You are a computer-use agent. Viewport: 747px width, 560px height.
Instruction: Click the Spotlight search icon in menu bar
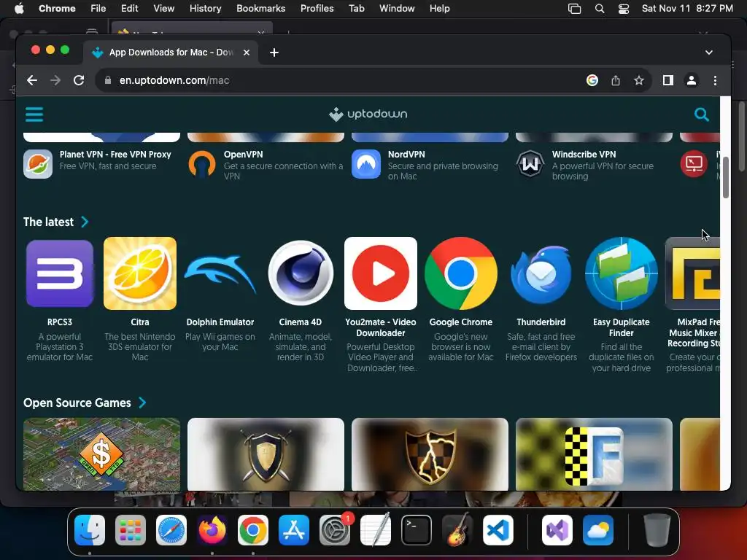point(600,9)
